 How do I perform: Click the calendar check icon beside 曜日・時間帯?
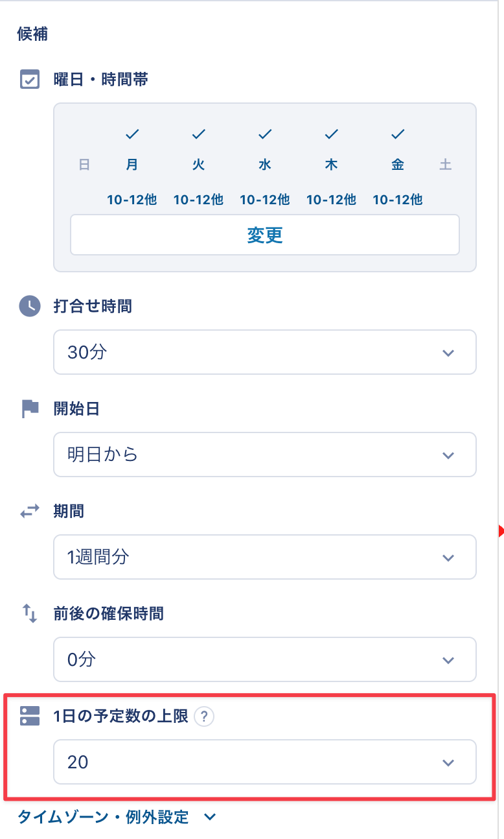coord(30,80)
